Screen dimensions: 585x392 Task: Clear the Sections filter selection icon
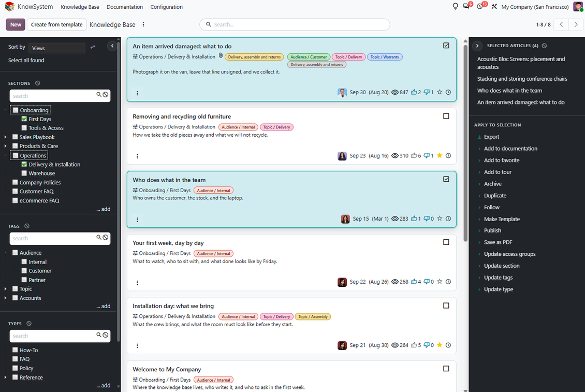37,83
